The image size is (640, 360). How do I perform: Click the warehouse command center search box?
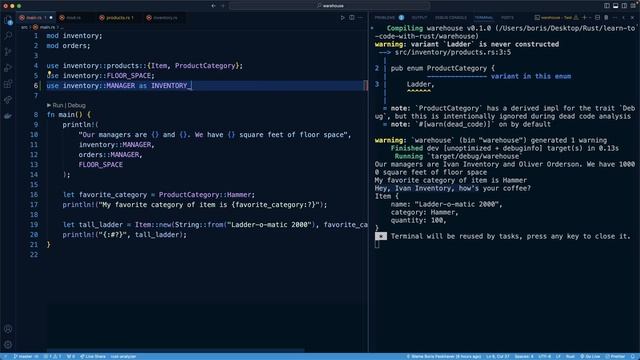click(x=330, y=6)
